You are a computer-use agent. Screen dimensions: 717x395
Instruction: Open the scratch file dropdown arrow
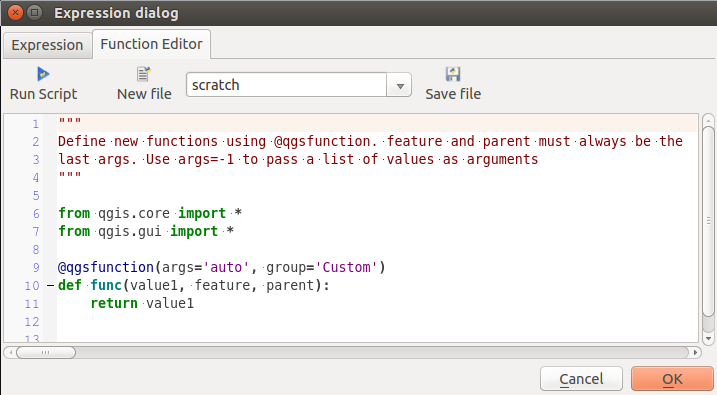(x=400, y=85)
